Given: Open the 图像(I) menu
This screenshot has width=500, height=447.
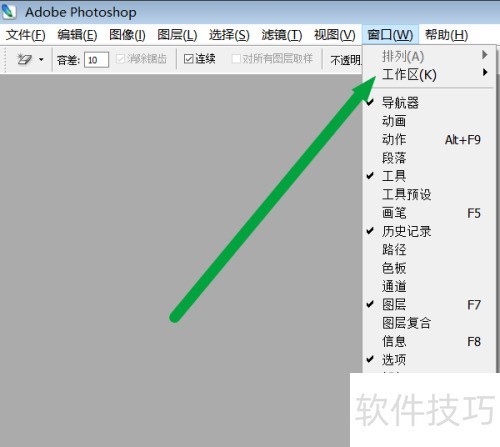Looking at the screenshot, I should coord(127,35).
